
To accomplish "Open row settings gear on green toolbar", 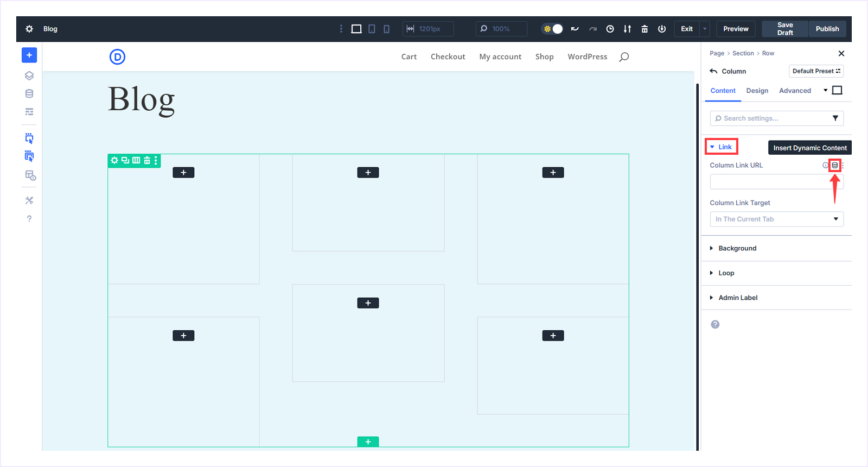I will (x=114, y=160).
